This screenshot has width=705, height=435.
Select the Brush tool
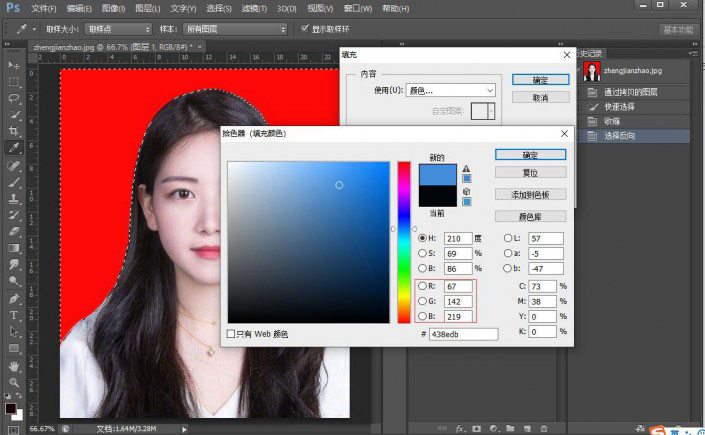(x=14, y=182)
